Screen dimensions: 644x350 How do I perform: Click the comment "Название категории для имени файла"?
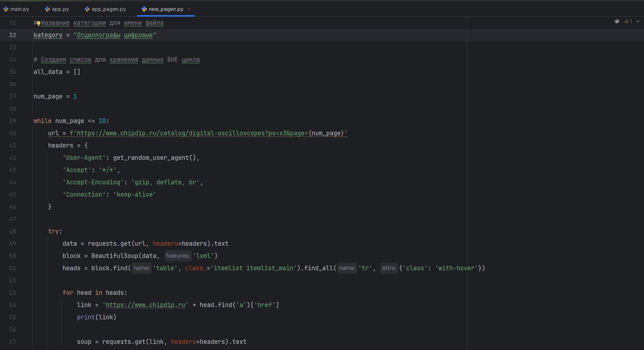[x=102, y=23]
